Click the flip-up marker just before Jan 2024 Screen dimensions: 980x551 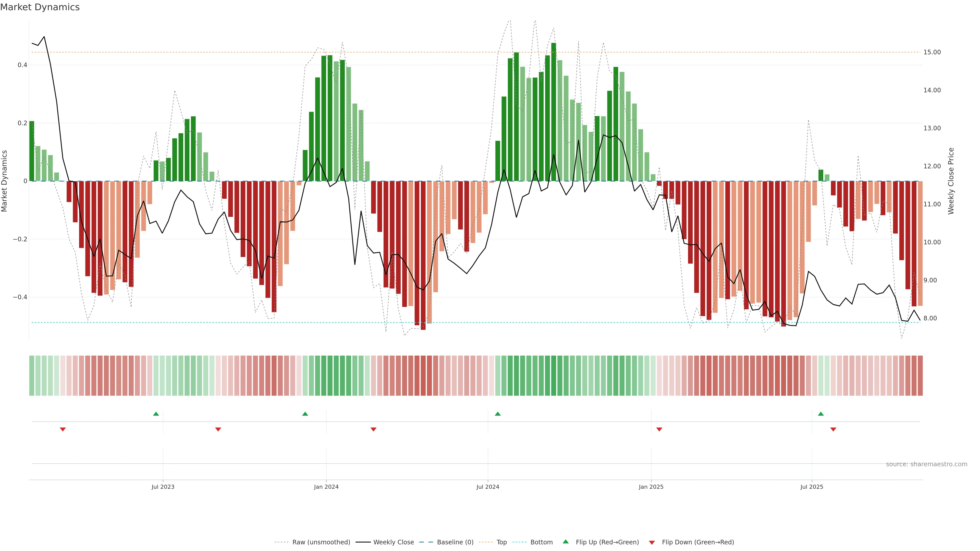pos(305,414)
